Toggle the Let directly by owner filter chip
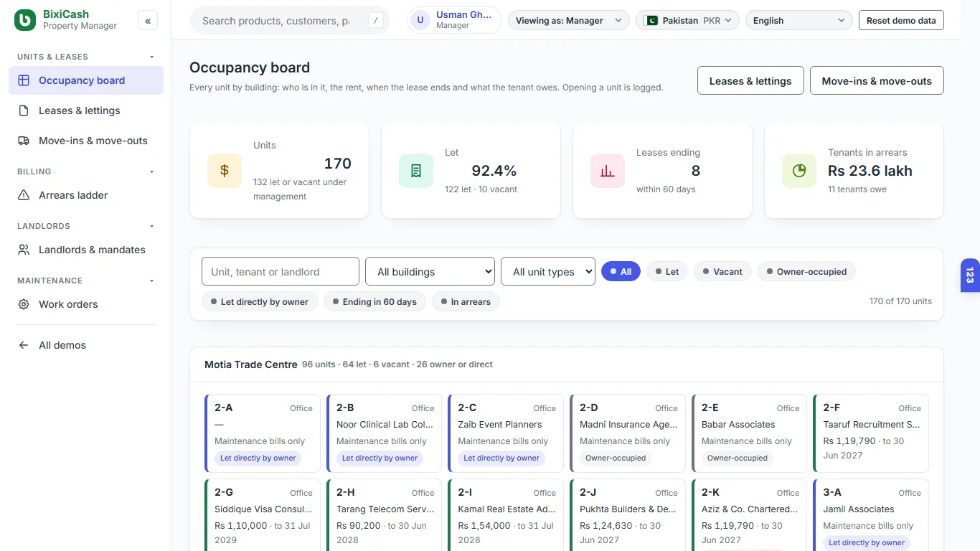 tap(260, 301)
